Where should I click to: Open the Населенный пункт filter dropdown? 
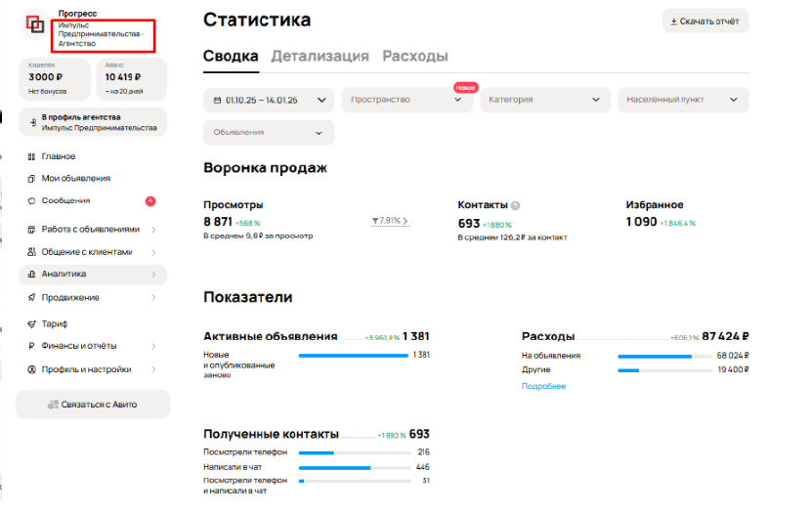tap(683, 100)
